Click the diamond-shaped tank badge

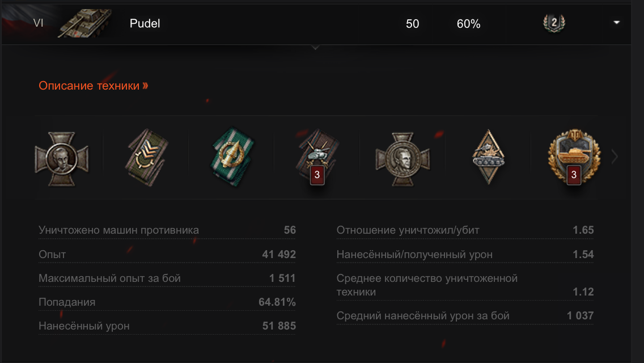(x=488, y=157)
